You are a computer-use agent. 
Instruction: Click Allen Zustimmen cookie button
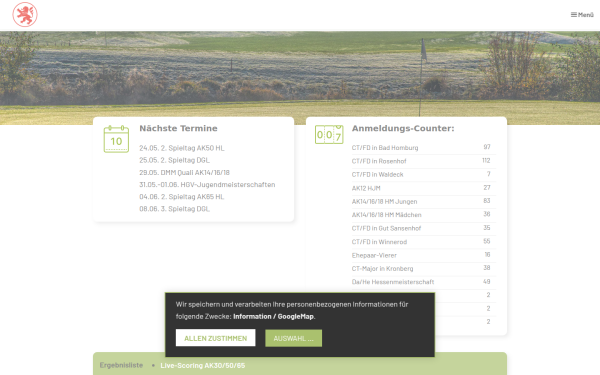click(x=215, y=338)
